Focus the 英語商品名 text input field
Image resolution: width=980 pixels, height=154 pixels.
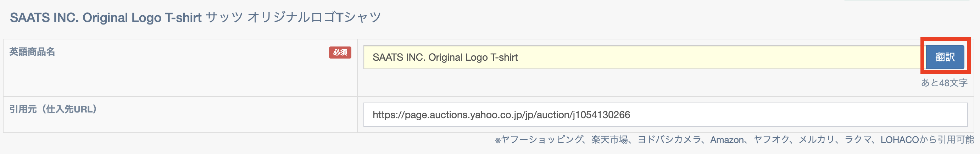point(643,57)
